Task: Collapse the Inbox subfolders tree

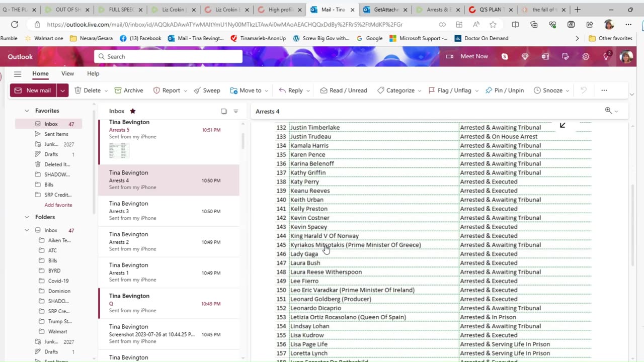Action: coord(27,230)
